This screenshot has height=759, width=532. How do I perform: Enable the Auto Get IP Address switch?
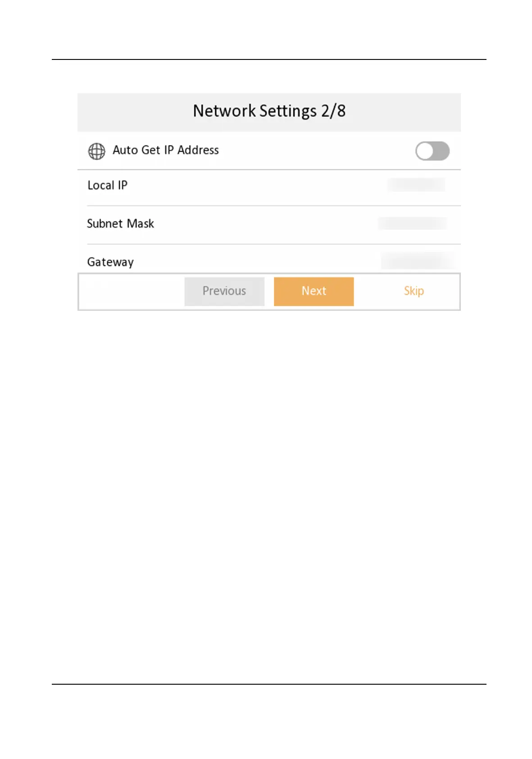click(x=432, y=151)
